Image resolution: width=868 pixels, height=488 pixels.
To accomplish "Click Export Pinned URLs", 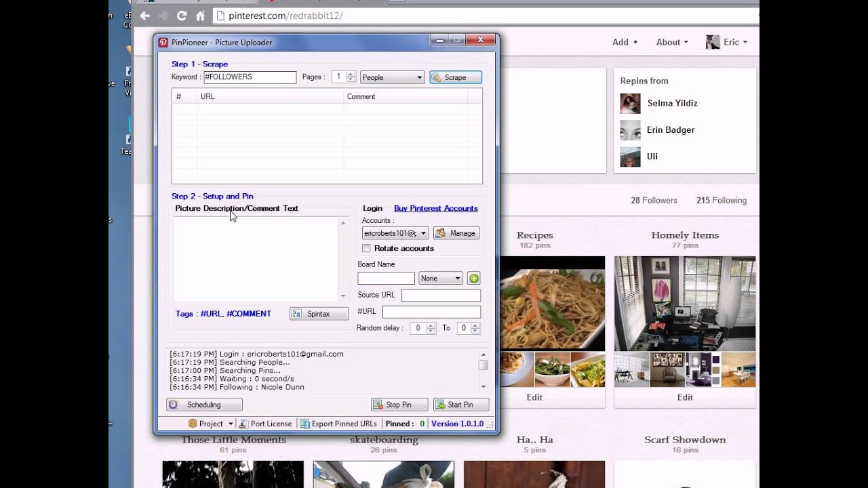I will [x=338, y=424].
